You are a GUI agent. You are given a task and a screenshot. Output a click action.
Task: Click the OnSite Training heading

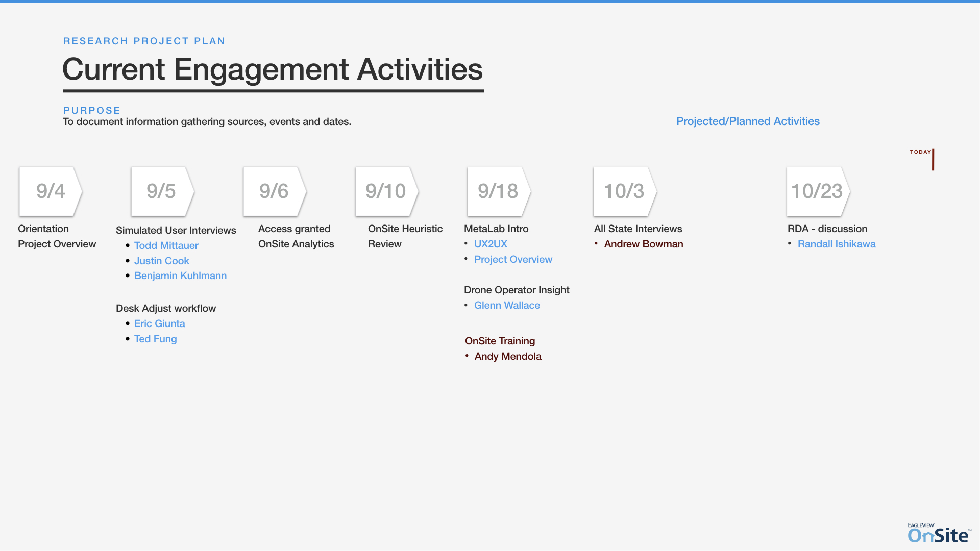pyautogui.click(x=500, y=341)
